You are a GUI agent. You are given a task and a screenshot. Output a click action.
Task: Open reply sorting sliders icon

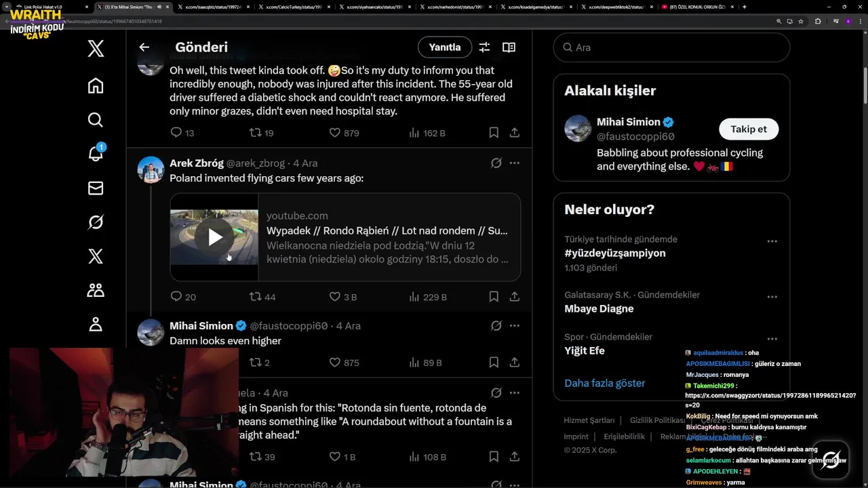[x=484, y=47]
